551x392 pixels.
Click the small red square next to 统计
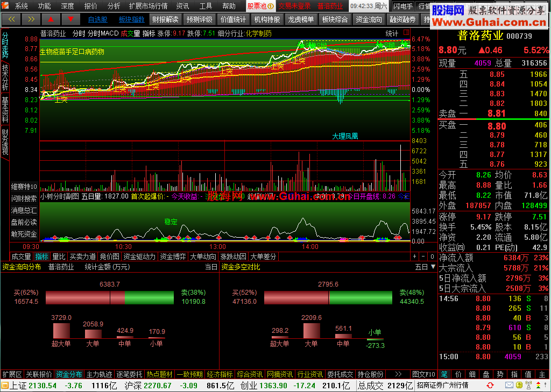click(x=406, y=33)
